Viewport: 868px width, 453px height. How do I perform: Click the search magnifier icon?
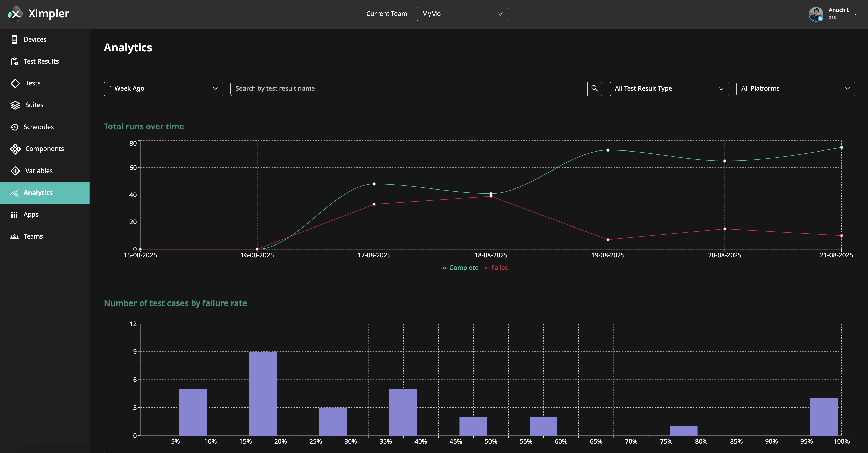[x=594, y=88]
